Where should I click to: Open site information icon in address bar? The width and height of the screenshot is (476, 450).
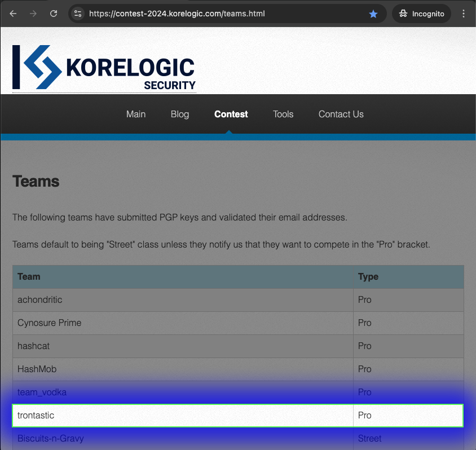pos(78,14)
